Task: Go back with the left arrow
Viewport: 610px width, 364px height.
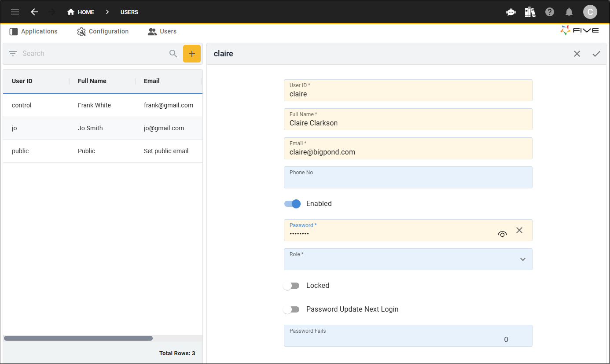Action: click(34, 12)
